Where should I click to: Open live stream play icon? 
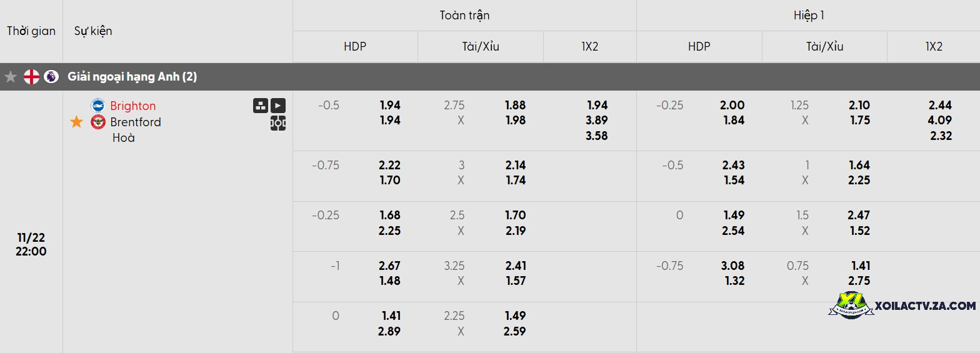278,106
